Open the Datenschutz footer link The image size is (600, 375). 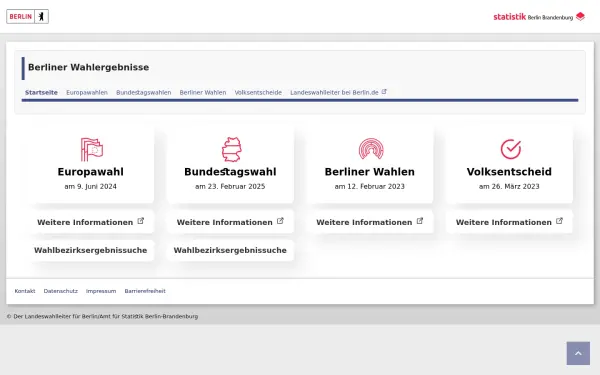(x=60, y=291)
